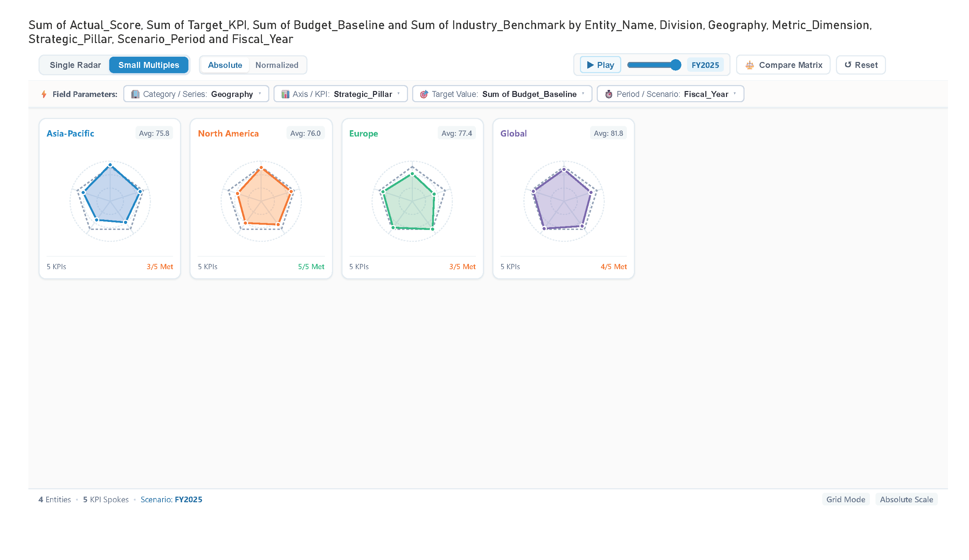Click the 5 KPI Spokes status text
Image resolution: width=969 pixels, height=560 pixels.
(x=106, y=499)
